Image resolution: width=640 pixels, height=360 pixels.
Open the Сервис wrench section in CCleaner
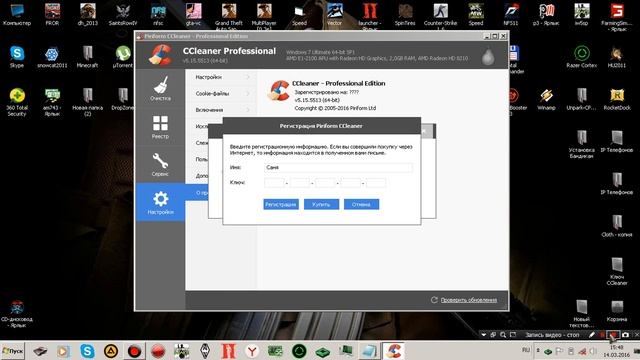click(x=160, y=164)
